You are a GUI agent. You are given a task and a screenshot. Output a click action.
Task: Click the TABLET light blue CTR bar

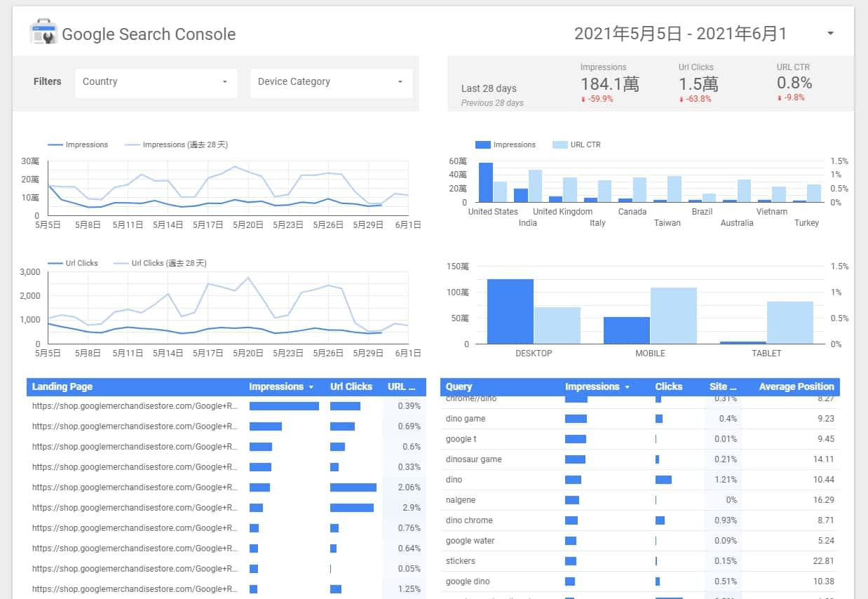coord(790,323)
